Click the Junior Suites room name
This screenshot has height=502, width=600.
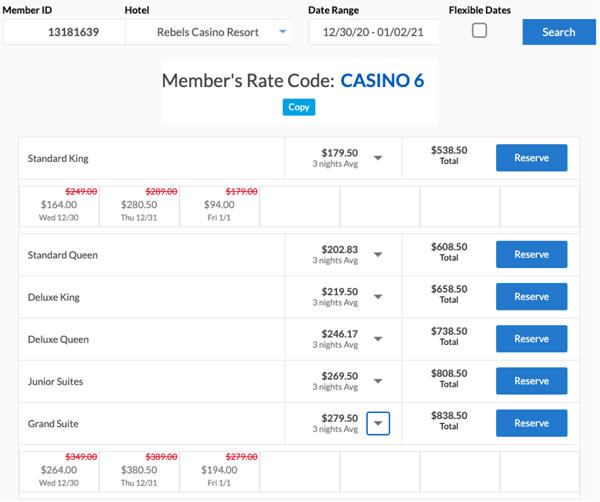point(55,381)
